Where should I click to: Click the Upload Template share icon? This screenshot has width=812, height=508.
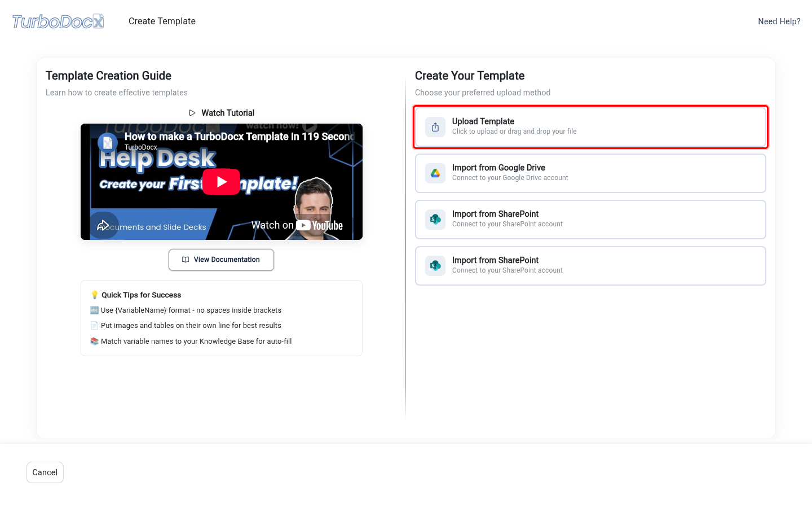(435, 127)
